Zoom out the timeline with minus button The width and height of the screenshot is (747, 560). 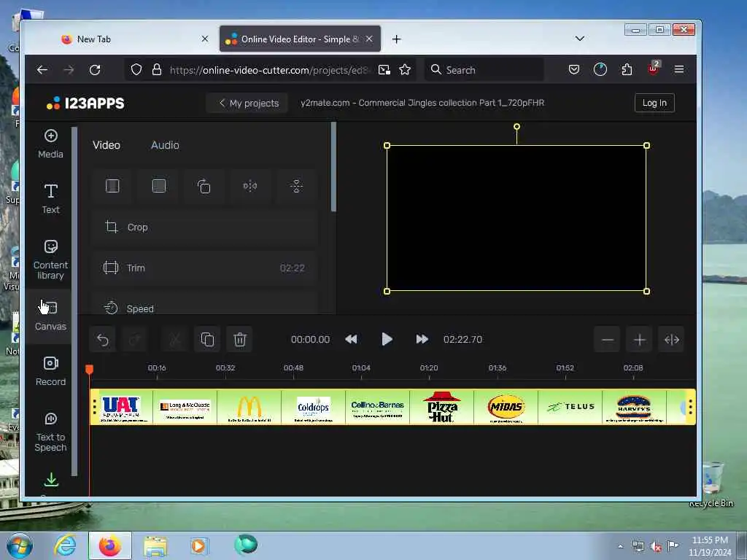coord(607,340)
